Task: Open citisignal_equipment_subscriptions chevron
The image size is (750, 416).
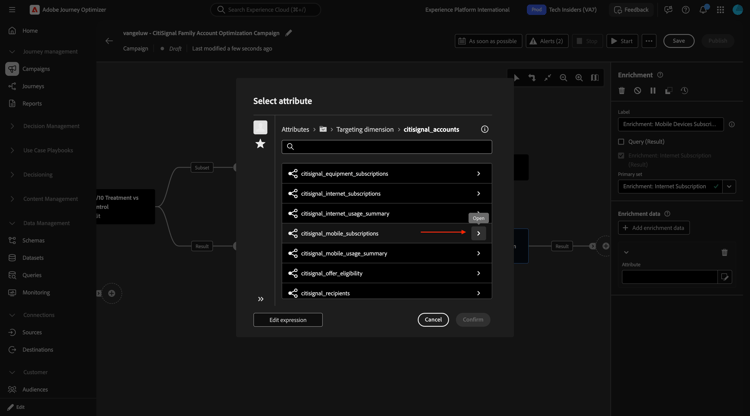Action: coord(478,174)
